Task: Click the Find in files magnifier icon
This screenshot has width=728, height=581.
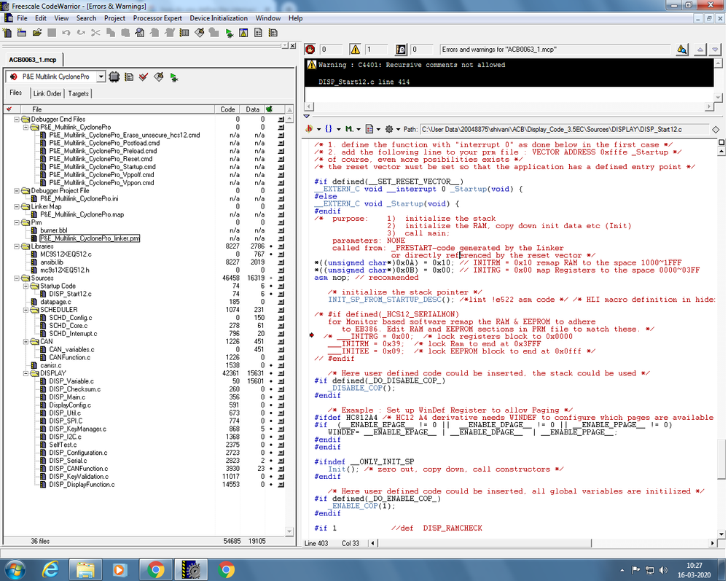Action: coord(140,33)
